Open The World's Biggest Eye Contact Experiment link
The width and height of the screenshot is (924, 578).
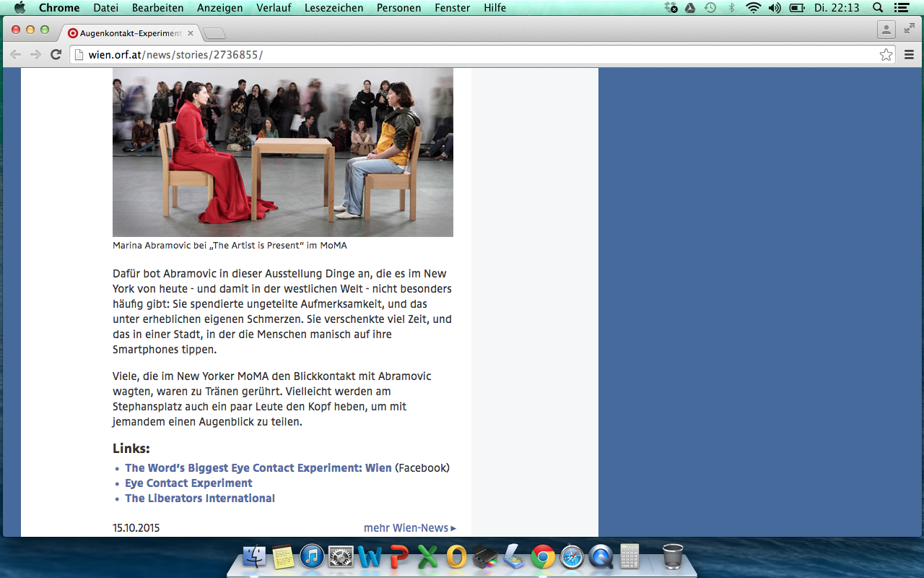(258, 468)
